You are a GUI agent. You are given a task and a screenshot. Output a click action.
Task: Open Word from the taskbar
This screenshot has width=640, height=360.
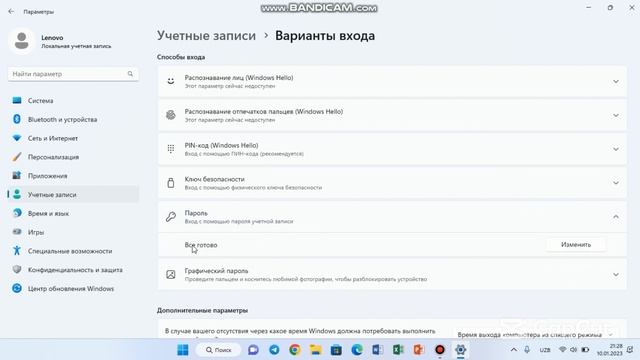[x=378, y=350]
